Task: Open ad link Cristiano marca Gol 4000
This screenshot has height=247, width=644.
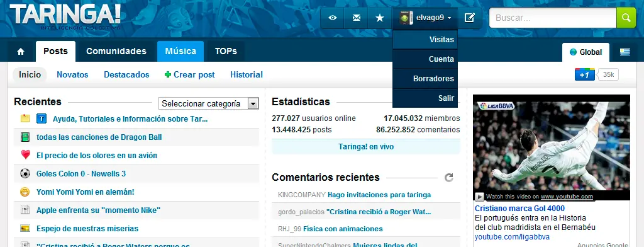Action: pos(519,209)
